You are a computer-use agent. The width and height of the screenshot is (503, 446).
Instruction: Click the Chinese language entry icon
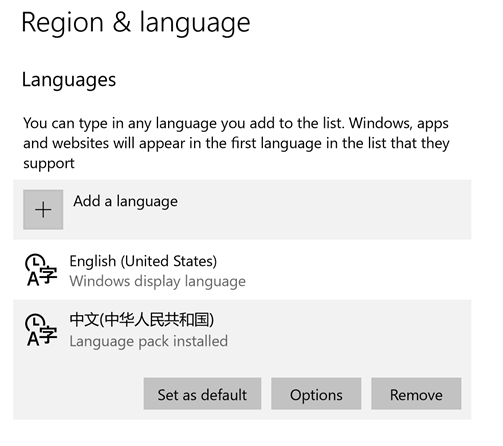[x=41, y=330]
